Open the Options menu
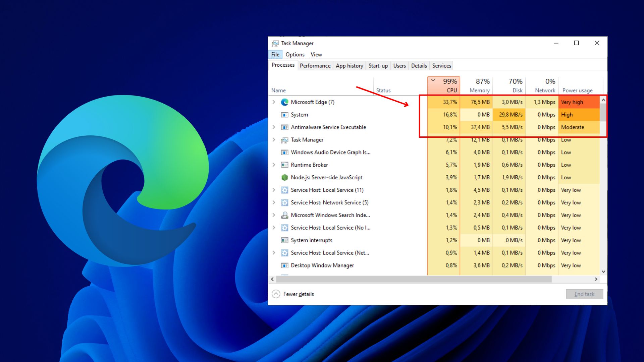644x362 pixels. 295,55
